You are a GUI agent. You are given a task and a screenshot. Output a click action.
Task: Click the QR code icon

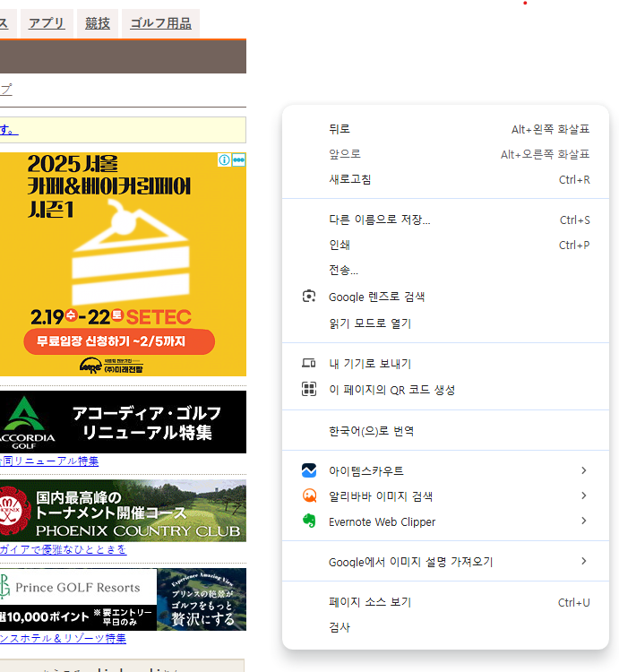(309, 389)
